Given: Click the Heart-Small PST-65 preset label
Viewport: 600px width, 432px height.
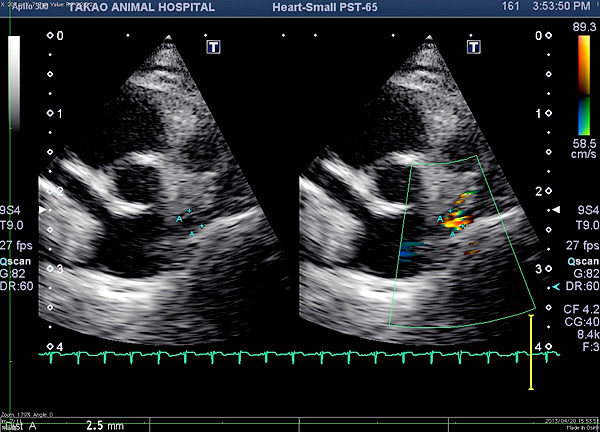Looking at the screenshot, I should [325, 7].
